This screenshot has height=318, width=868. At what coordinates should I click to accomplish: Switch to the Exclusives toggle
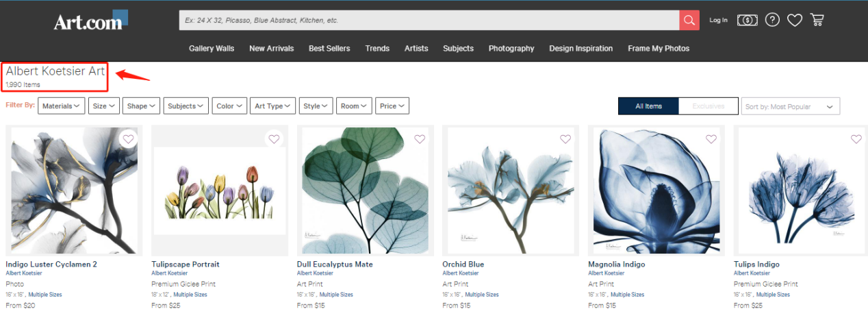click(x=709, y=106)
